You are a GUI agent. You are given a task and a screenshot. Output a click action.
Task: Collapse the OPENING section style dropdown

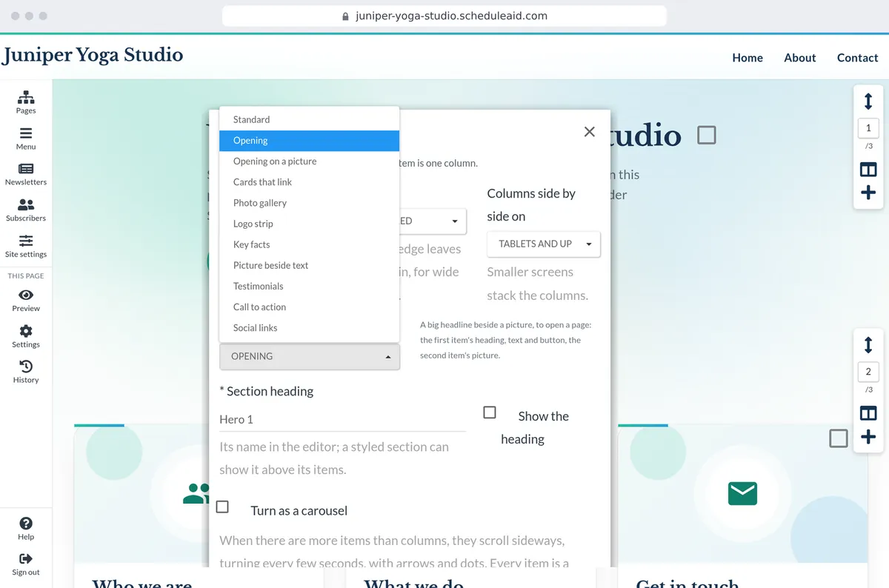[310, 356]
